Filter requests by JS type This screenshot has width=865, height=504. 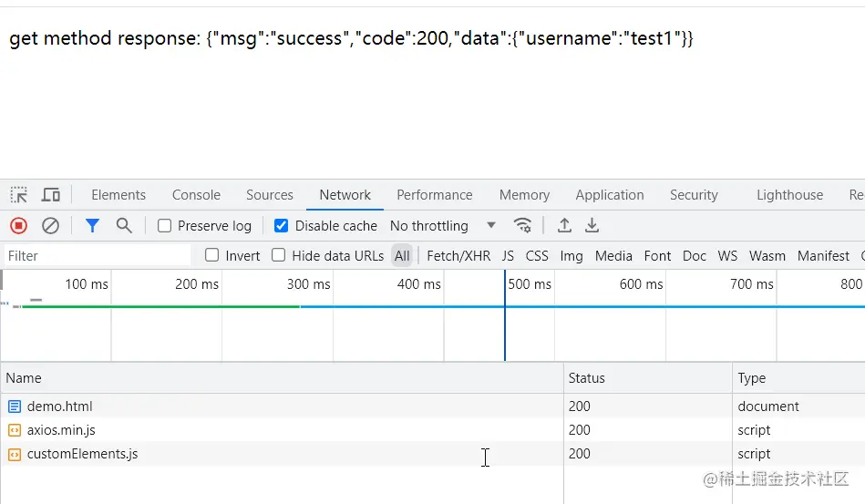pyautogui.click(x=508, y=256)
